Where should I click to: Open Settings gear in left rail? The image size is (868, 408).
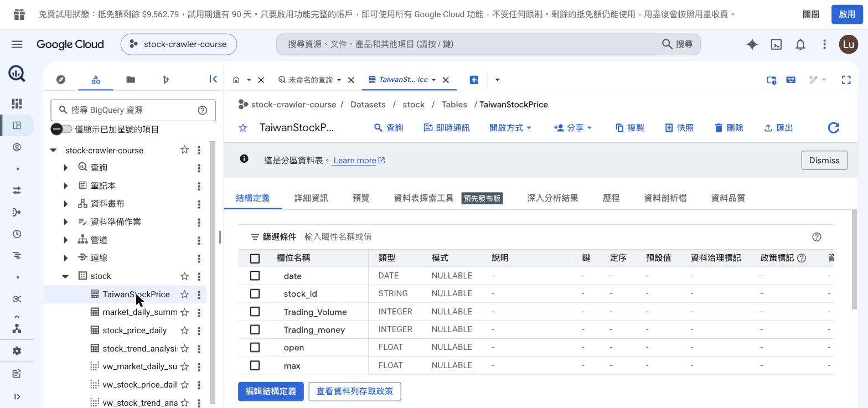click(x=17, y=351)
